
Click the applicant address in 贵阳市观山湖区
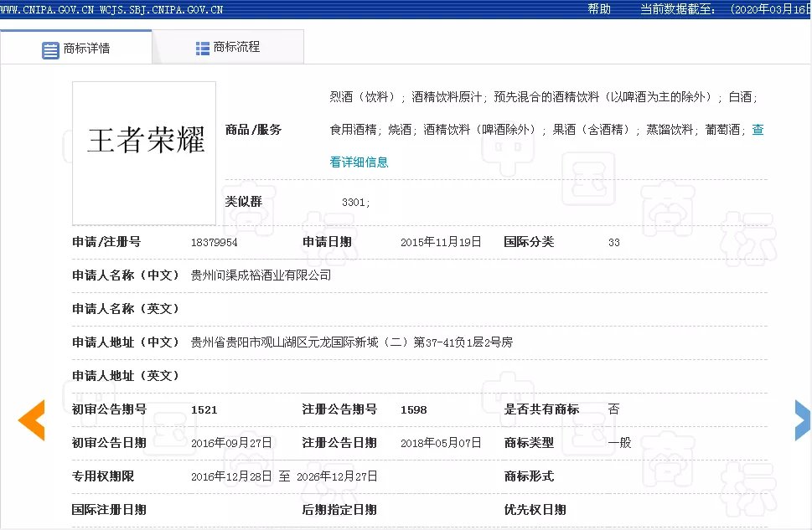[351, 342]
